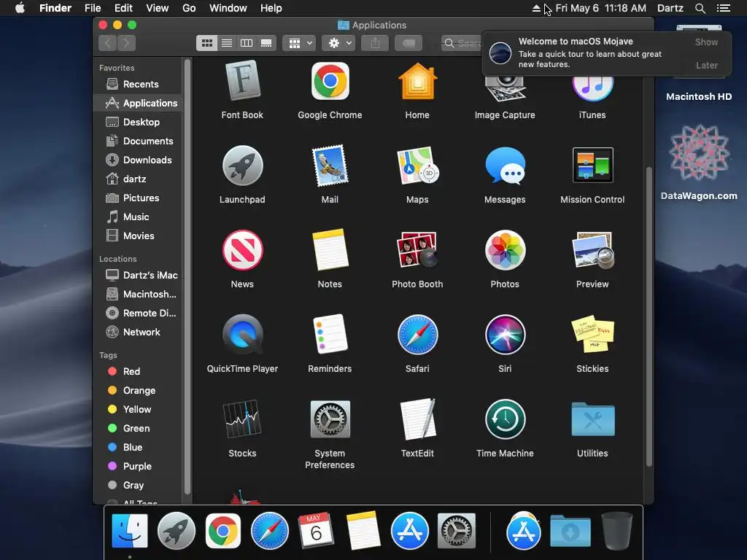Switch to gallery view mode
The image size is (747, 560).
pos(266,43)
